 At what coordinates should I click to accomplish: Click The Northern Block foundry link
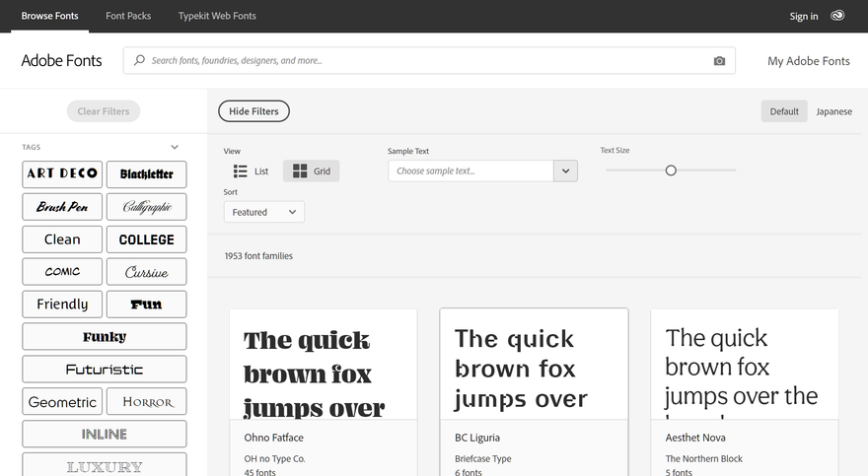pos(704,458)
